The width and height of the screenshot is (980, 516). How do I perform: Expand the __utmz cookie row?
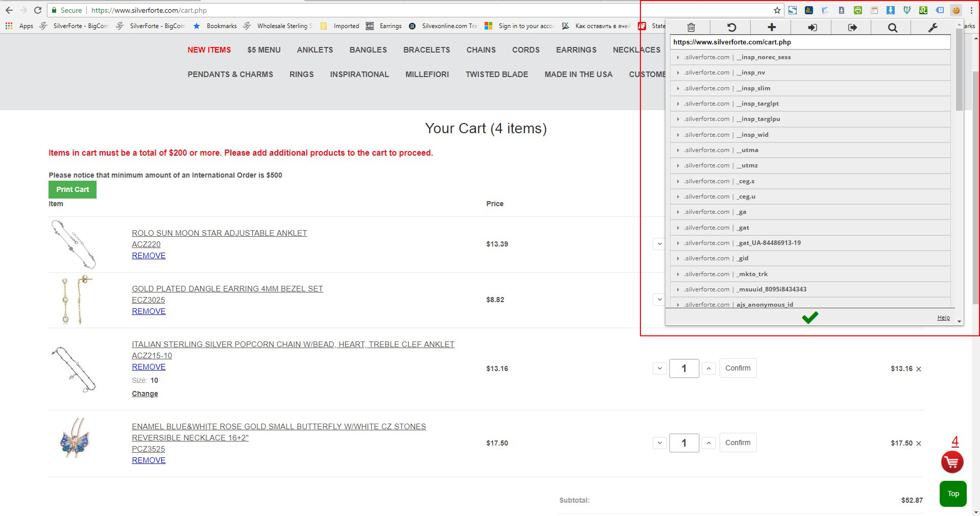pyautogui.click(x=810, y=165)
